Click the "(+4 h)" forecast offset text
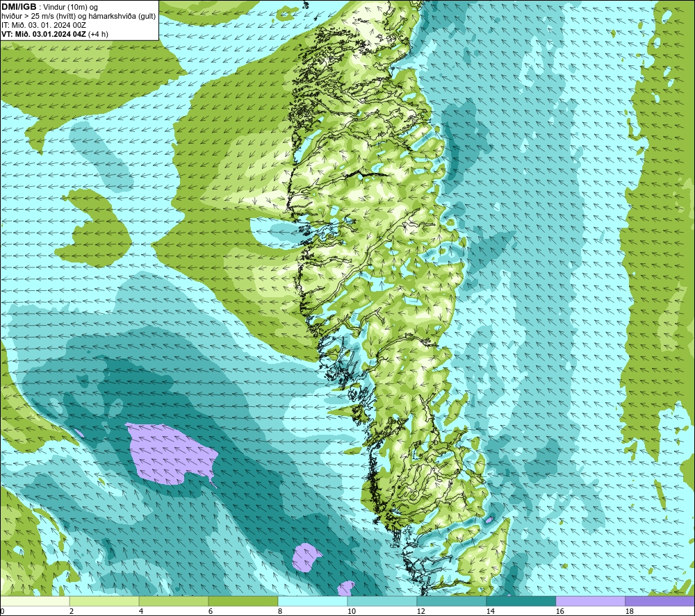Screen dimensions: 695x616 coord(99,34)
